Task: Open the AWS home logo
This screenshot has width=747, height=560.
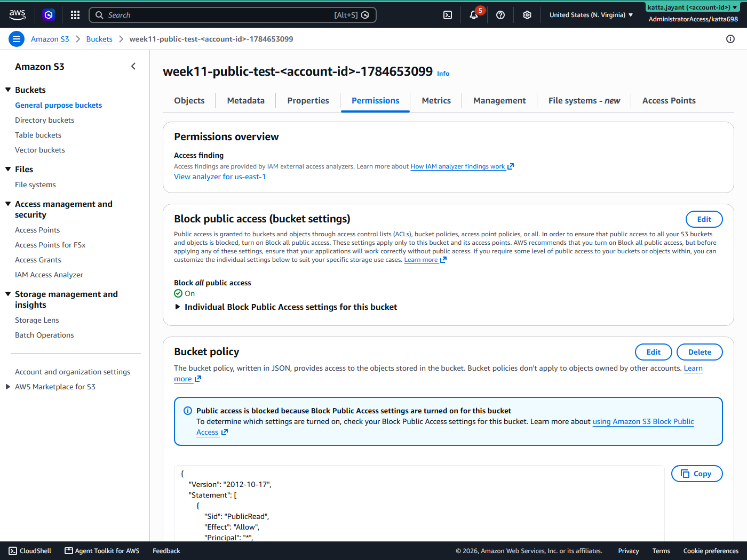Action: pyautogui.click(x=18, y=15)
